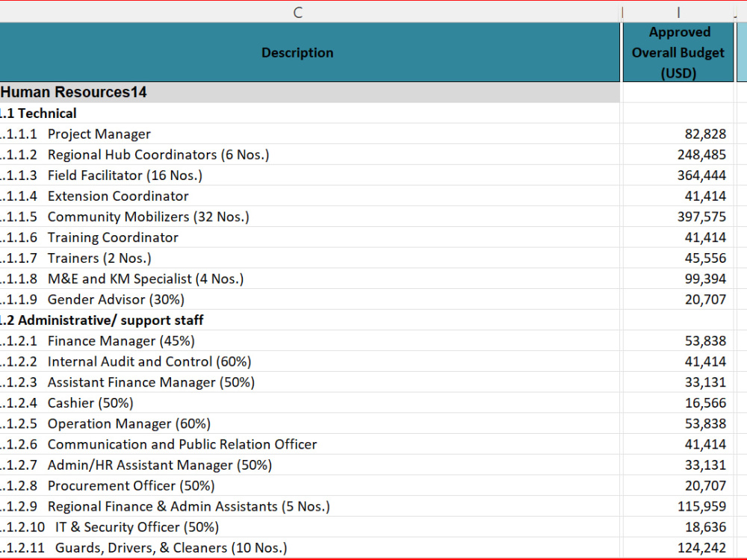Select the Project Manager description cell
Viewport: 747px width, 560px height.
[310, 134]
